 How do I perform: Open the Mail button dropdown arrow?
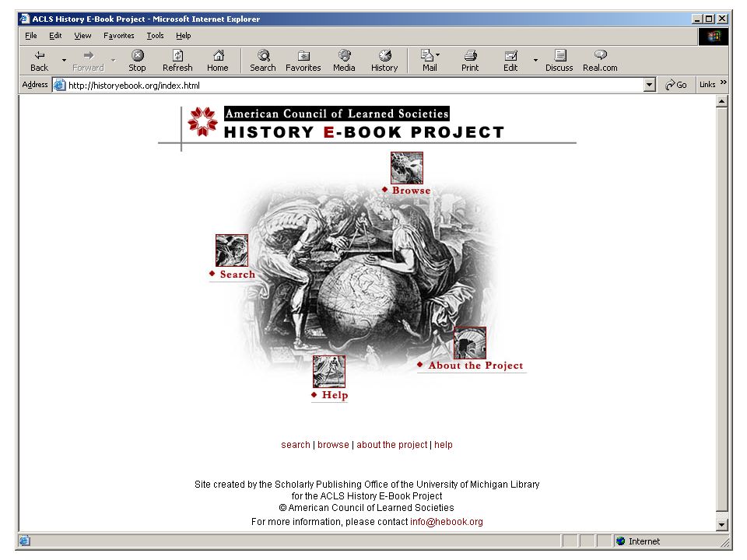[438, 54]
